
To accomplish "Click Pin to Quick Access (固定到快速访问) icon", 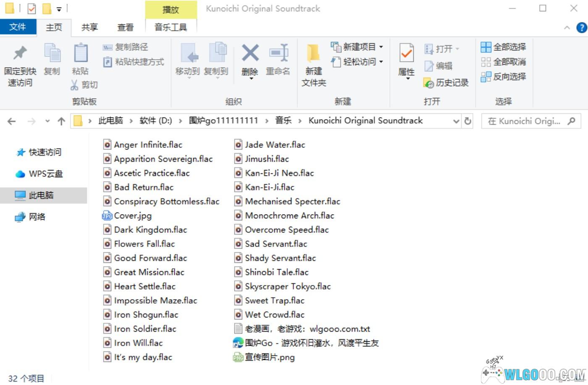I will [20, 55].
